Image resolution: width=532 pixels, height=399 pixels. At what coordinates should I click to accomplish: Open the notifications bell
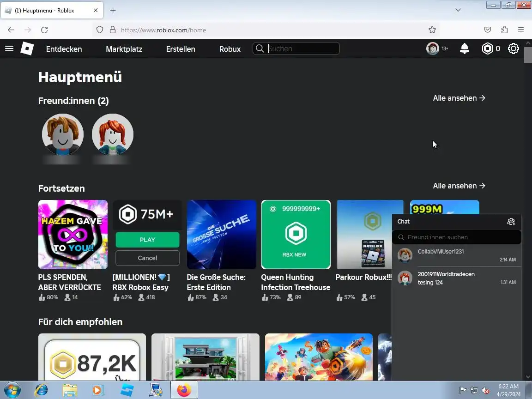click(464, 49)
